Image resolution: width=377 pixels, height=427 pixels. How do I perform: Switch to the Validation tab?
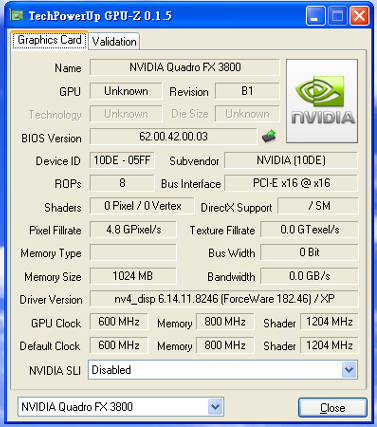114,42
